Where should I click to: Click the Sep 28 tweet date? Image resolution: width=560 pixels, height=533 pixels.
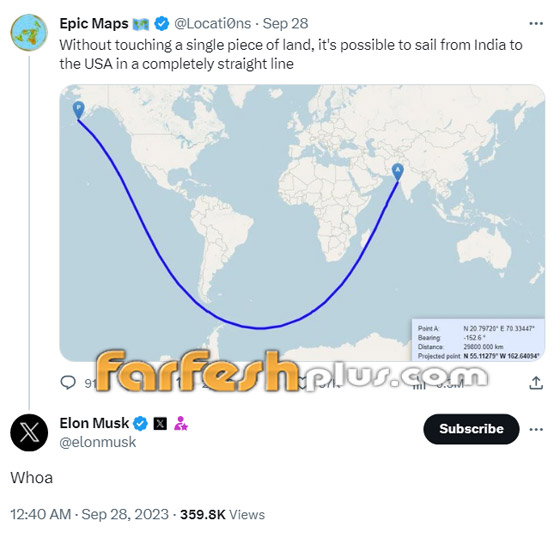[x=285, y=24]
